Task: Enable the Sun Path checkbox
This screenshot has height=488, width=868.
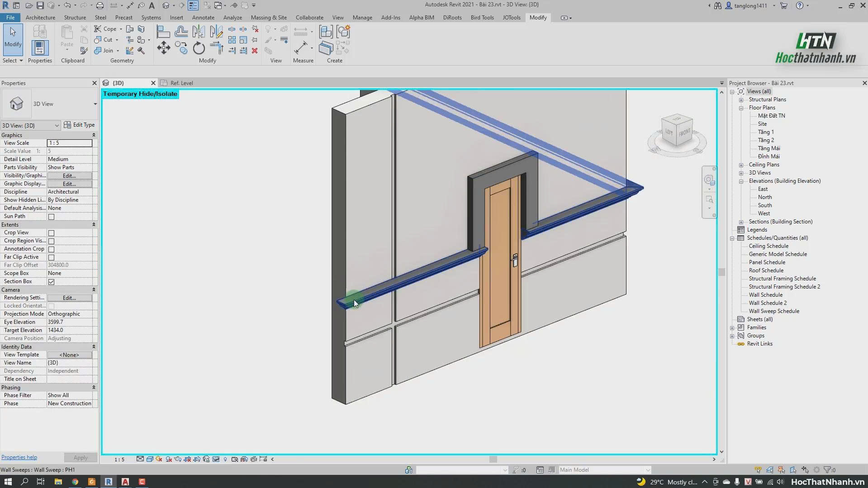Action: pyautogui.click(x=52, y=217)
